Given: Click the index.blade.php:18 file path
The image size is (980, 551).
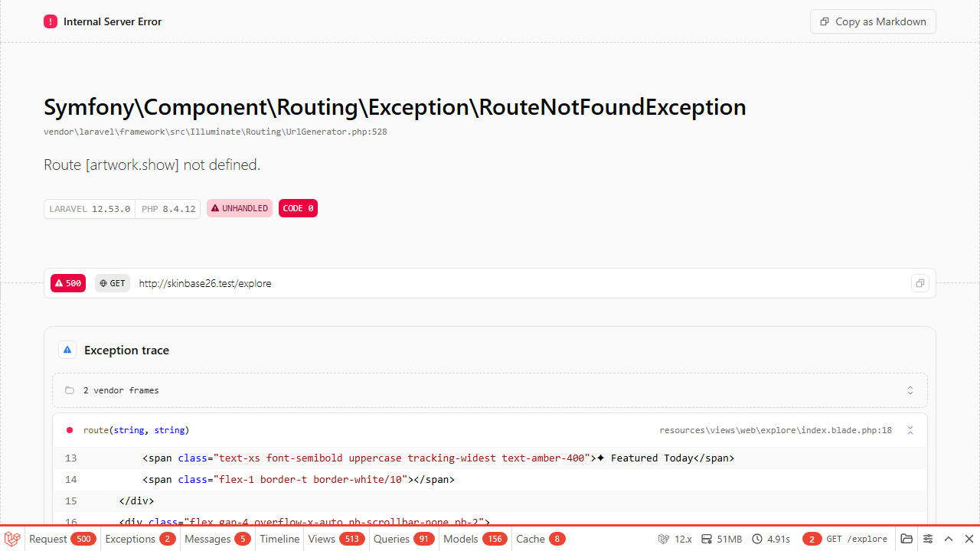Looking at the screenshot, I should click(775, 430).
